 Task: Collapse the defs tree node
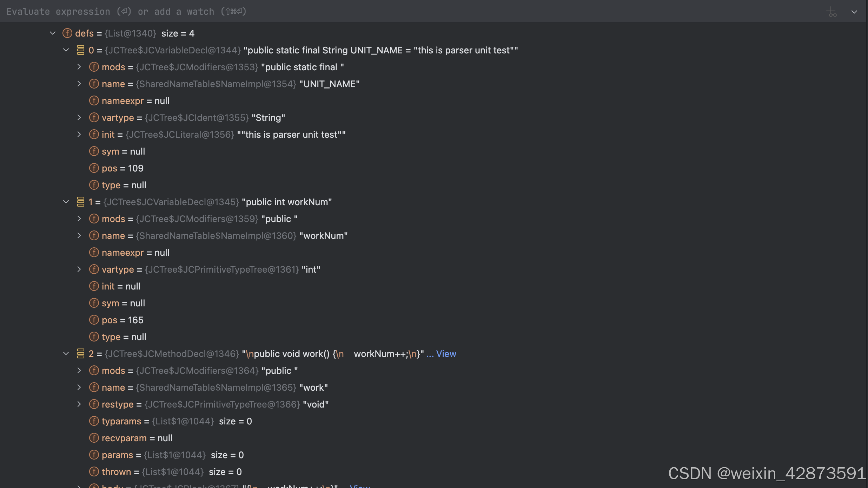pyautogui.click(x=53, y=33)
